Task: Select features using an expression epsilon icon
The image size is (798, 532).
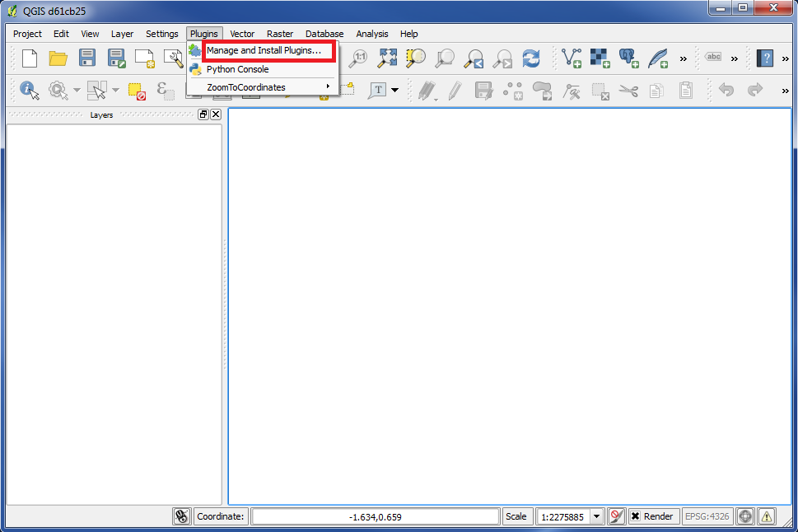Action: click(x=165, y=90)
